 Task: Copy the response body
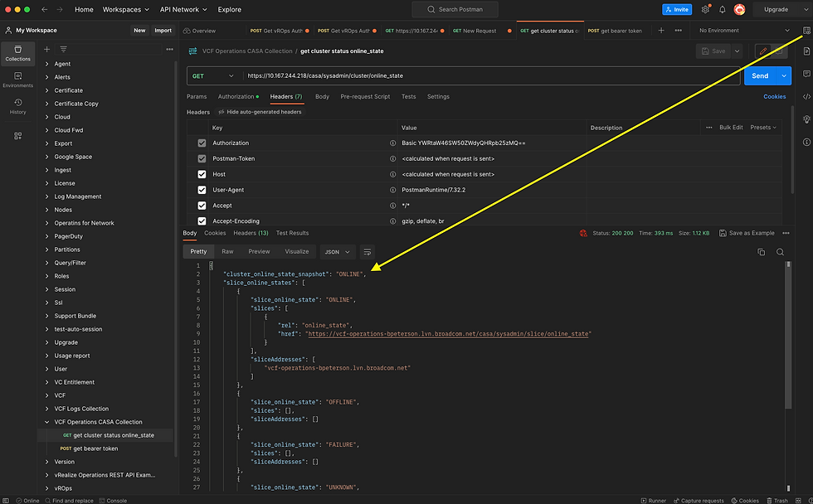(x=762, y=252)
